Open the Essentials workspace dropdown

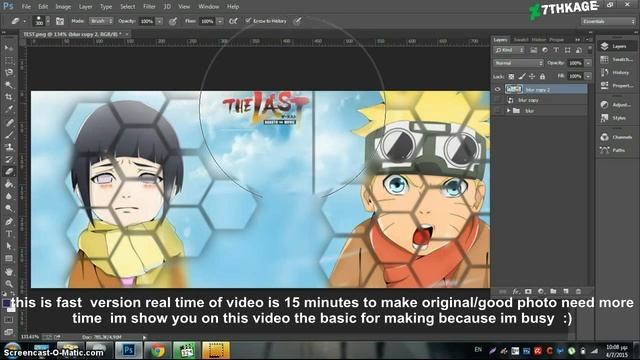coord(608,21)
